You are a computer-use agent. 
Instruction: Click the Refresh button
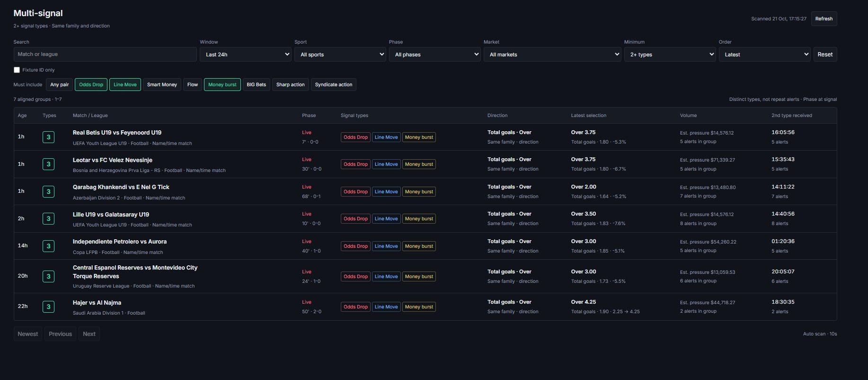[824, 19]
